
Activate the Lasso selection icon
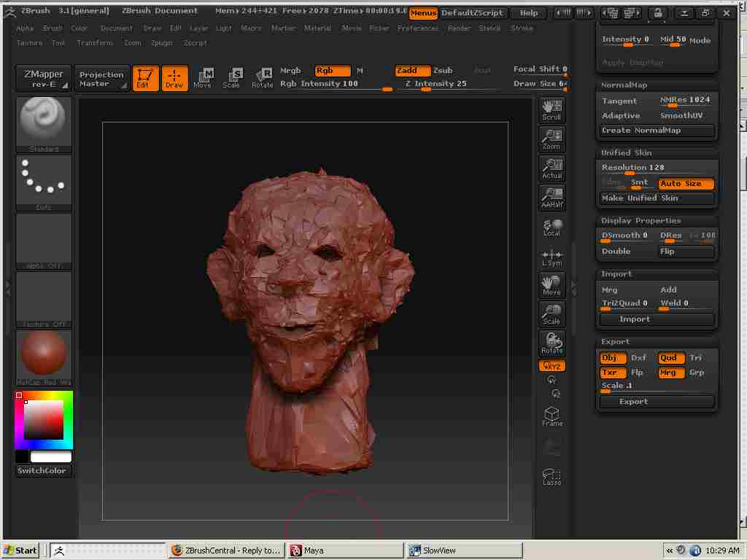pyautogui.click(x=551, y=477)
